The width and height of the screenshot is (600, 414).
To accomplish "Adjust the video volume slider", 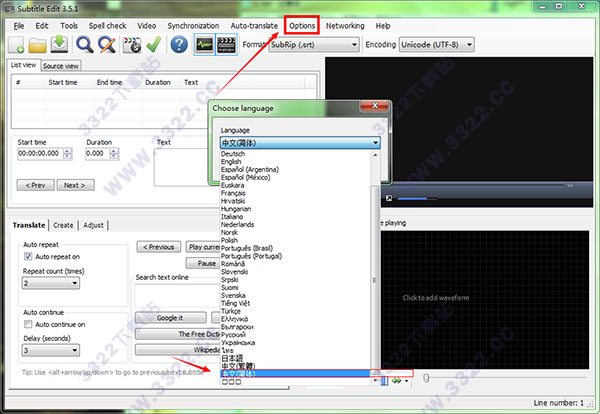I will 417,199.
